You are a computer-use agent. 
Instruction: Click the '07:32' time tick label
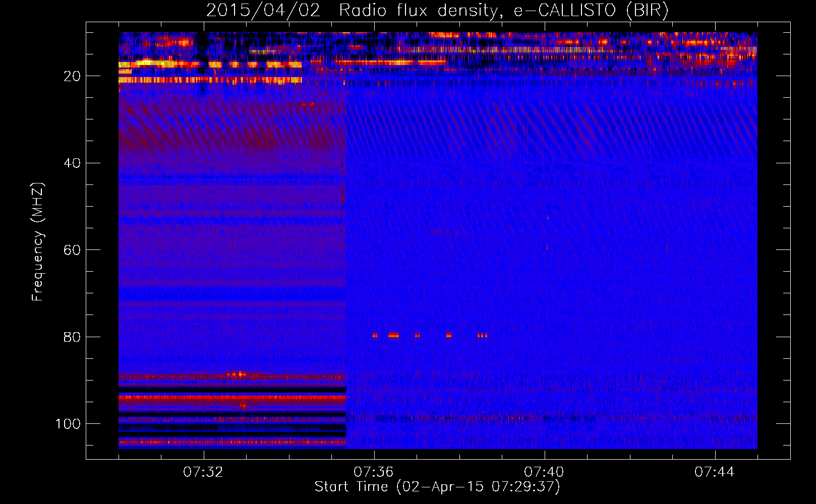[x=203, y=472]
